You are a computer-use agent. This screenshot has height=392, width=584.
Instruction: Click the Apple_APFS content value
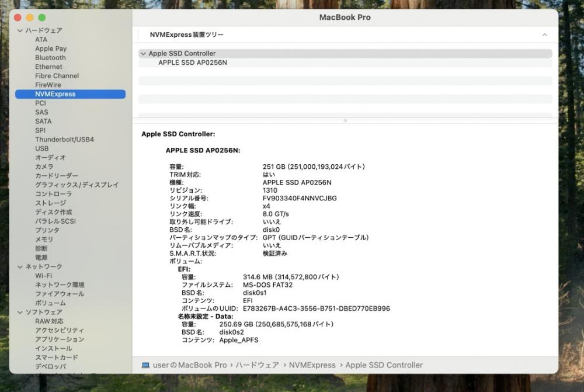tap(239, 340)
